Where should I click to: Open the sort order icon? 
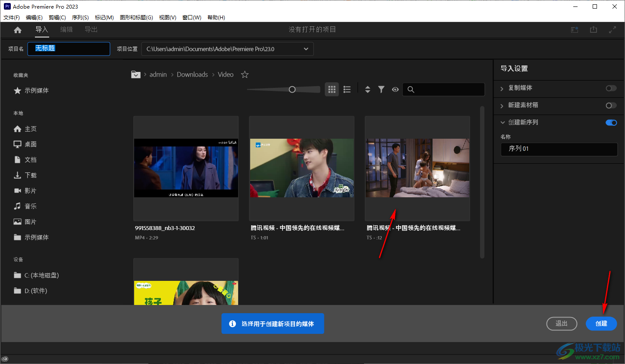pos(367,89)
